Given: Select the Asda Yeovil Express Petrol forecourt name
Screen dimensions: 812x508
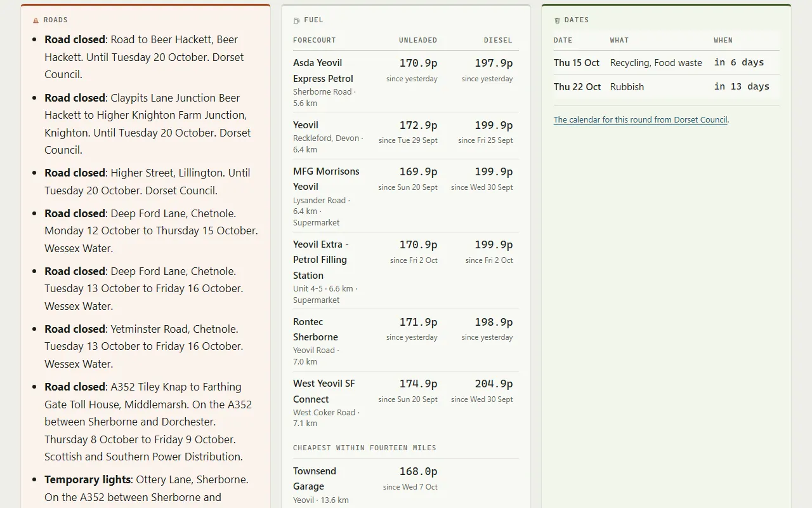Looking at the screenshot, I should (x=323, y=70).
